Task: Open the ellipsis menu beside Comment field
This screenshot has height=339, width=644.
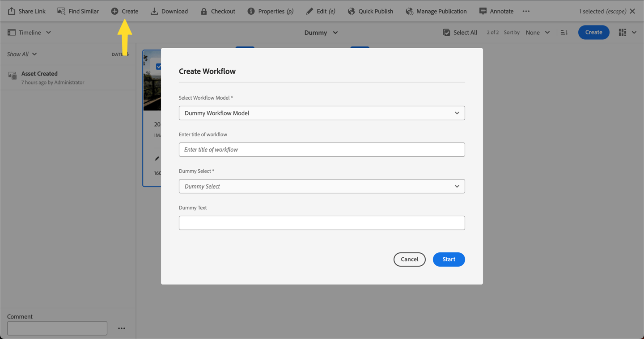Action: [x=122, y=328]
